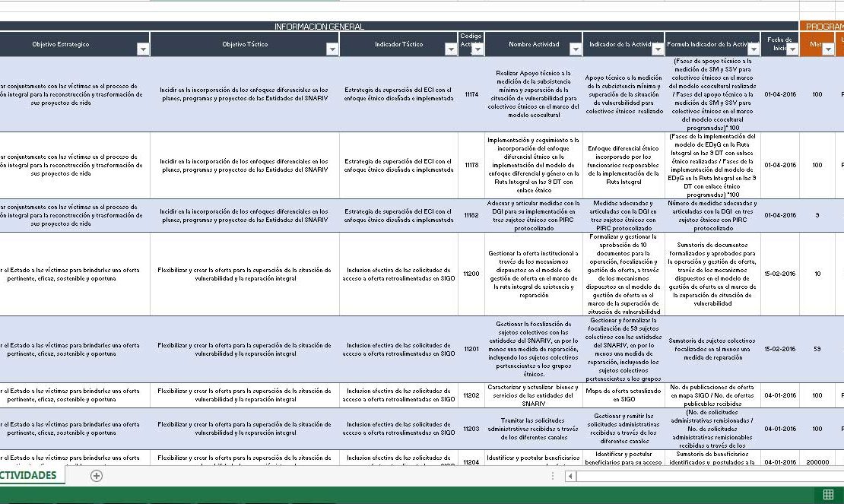The image size is (844, 504).
Task: Select the Meta value 200000 cell
Action: [817, 458]
